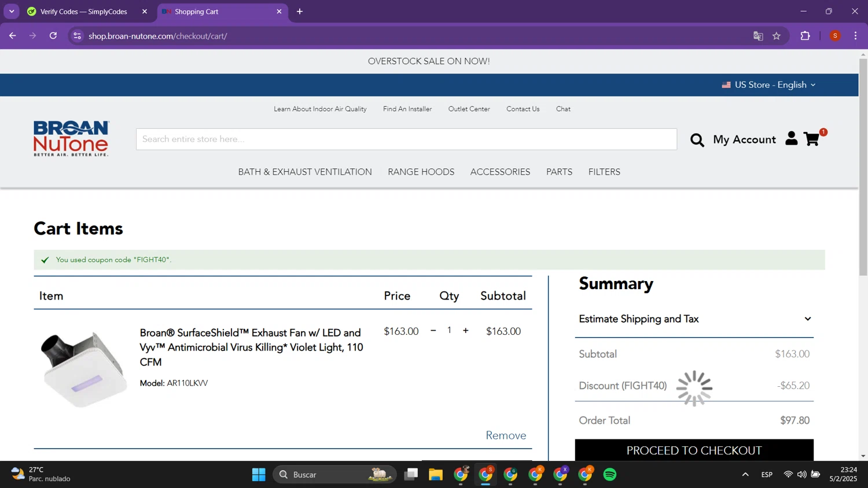This screenshot has width=868, height=488.
Task: Click the quantity value field
Action: click(x=449, y=330)
